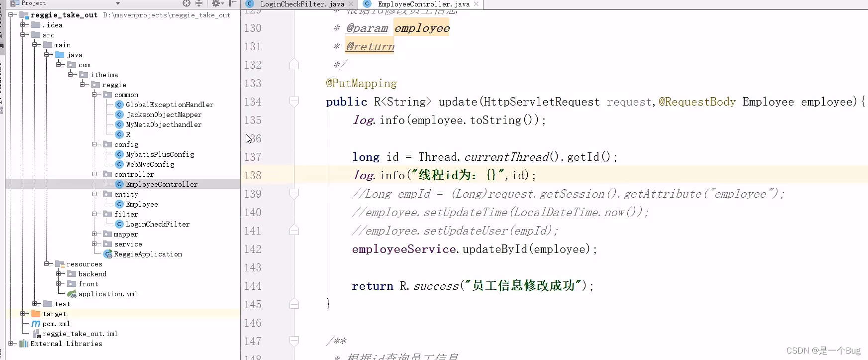Open MybatisPlusConfig class
Viewport: 868px width, 360px height.
coord(160,154)
